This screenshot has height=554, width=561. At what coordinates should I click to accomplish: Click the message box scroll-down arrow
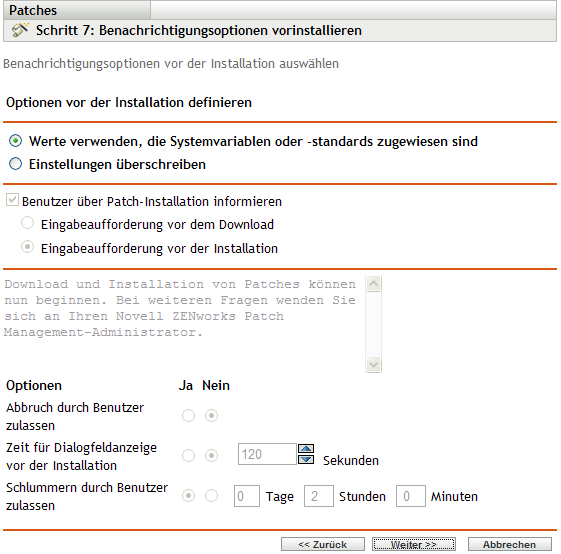(x=374, y=364)
